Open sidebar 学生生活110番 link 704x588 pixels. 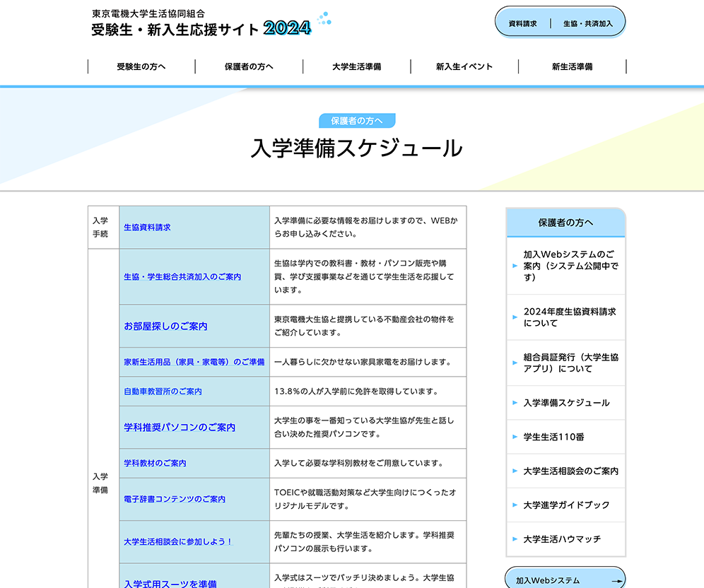pyautogui.click(x=565, y=437)
